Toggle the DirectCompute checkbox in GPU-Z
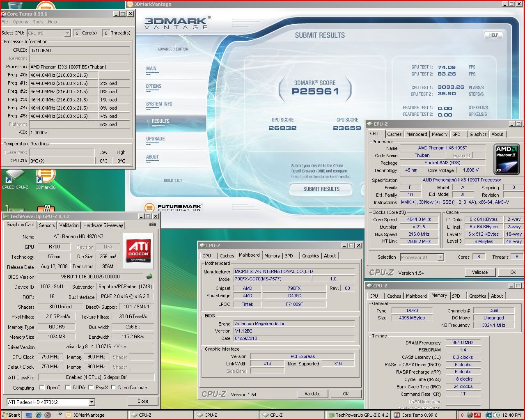The width and height of the screenshot is (525, 420). pyautogui.click(x=114, y=388)
